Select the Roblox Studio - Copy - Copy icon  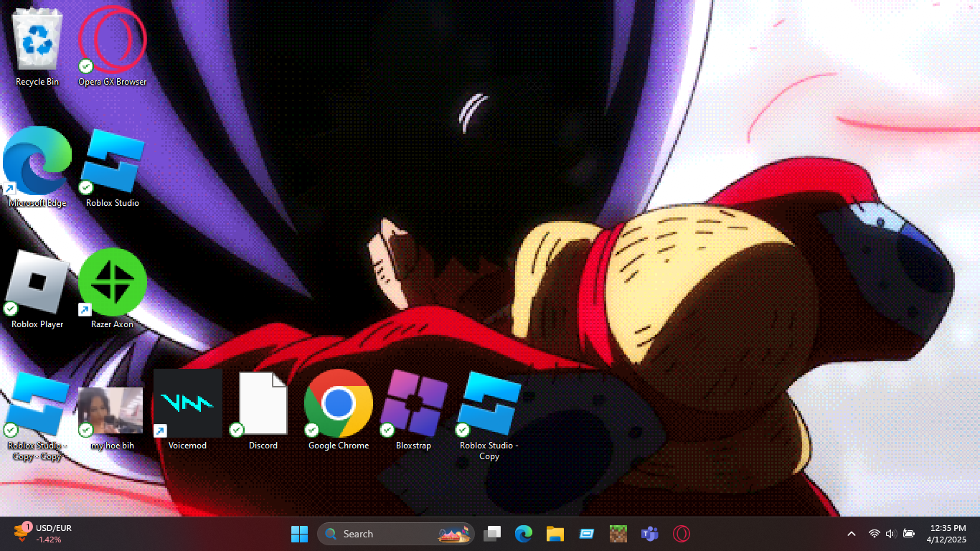(x=37, y=416)
